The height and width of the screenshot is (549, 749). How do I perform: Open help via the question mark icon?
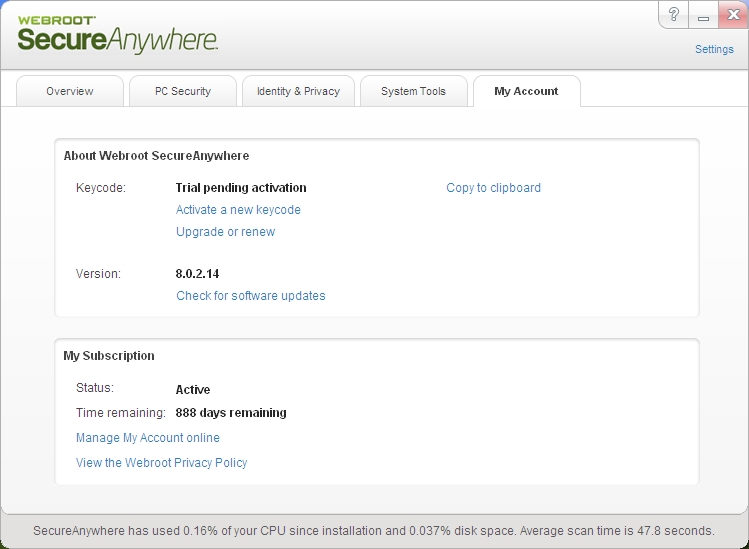click(x=674, y=14)
